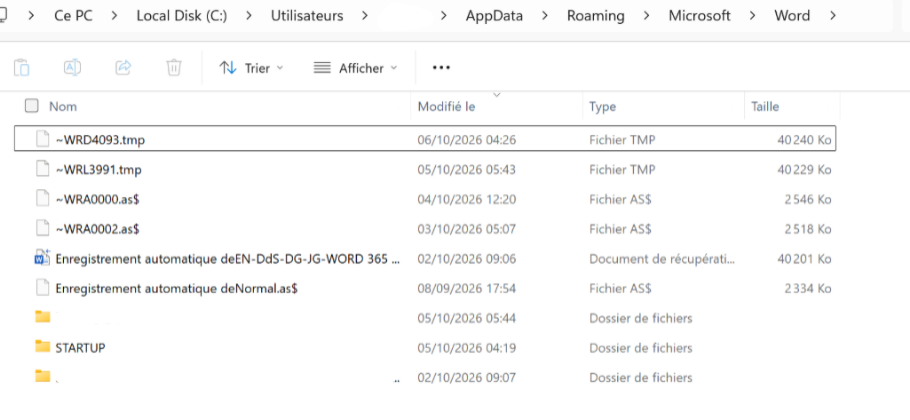The width and height of the screenshot is (910, 420).
Task: Select the Word recovery document icon
Action: click(42, 259)
